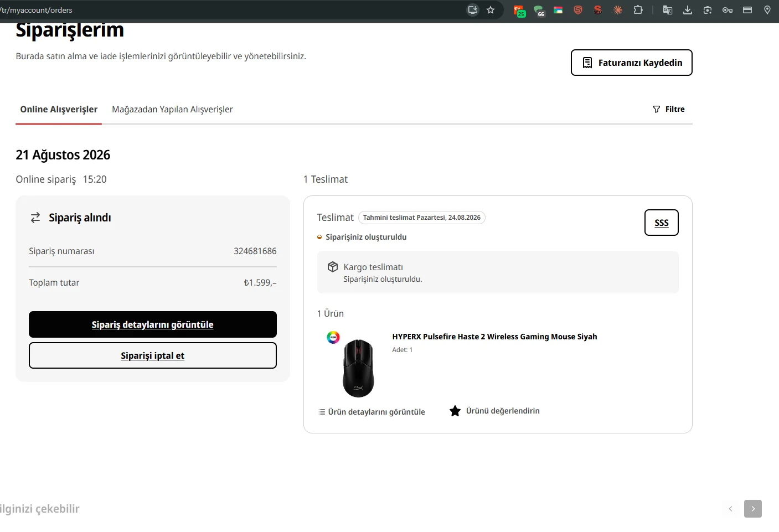The height and width of the screenshot is (532, 779).
Task: Click the 1 Teslimat label
Action: [x=326, y=179]
